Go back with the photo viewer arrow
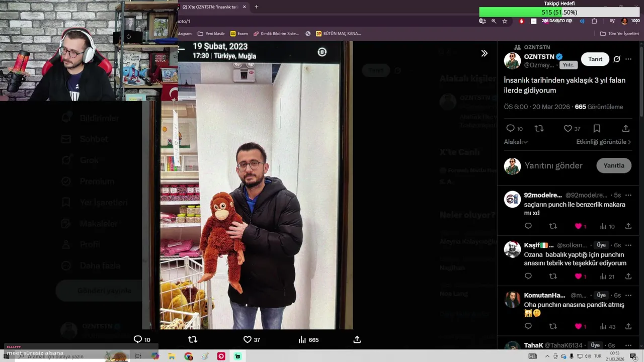The image size is (644, 362). click(x=181, y=49)
